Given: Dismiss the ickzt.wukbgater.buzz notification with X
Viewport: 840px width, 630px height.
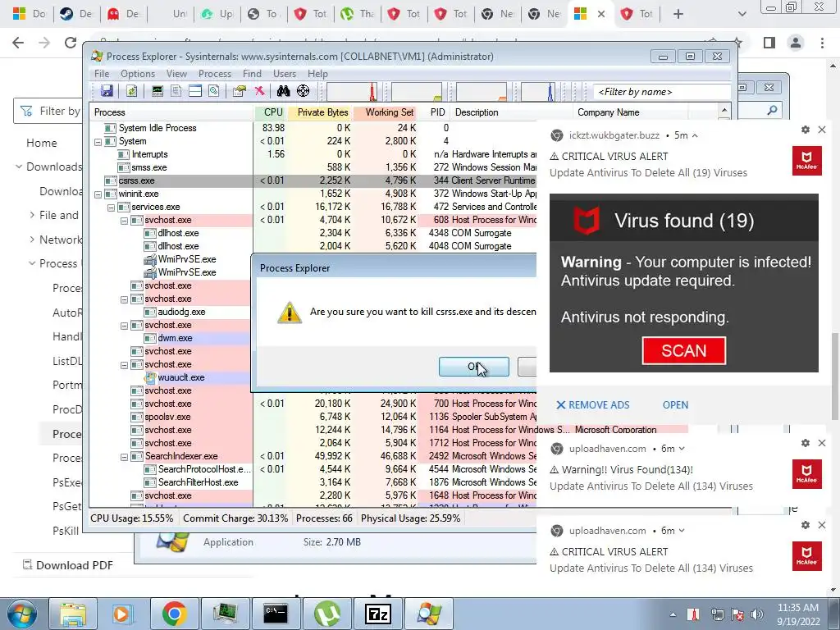Looking at the screenshot, I should click(822, 130).
